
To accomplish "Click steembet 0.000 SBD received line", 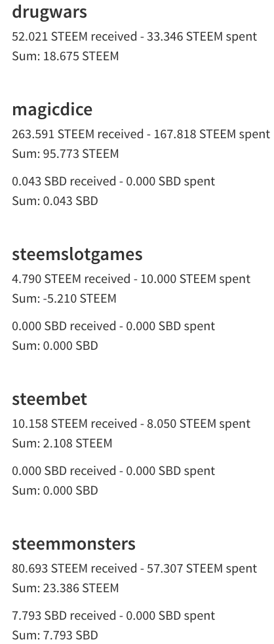I will click(x=113, y=471).
